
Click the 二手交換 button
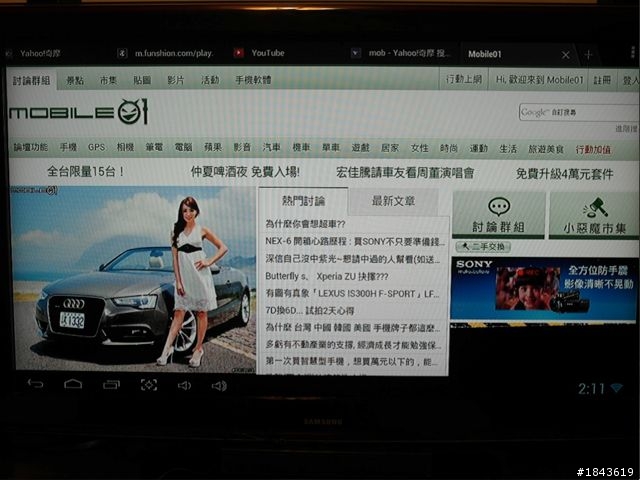483,247
